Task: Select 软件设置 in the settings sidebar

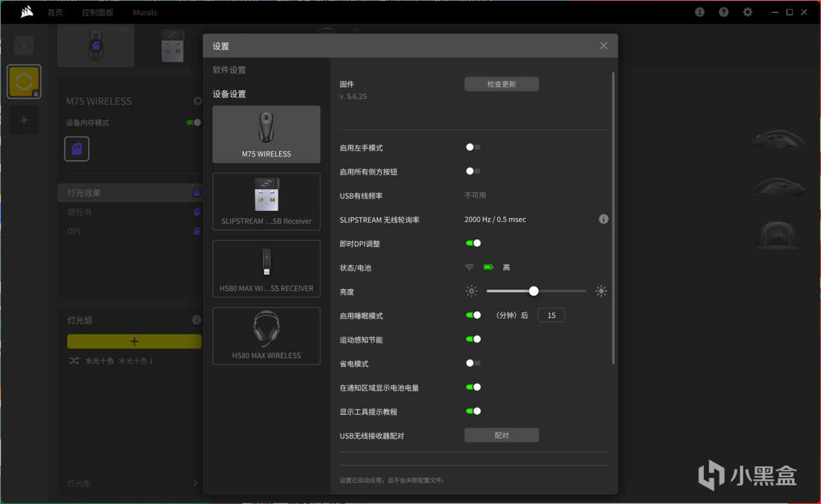Action: [x=229, y=70]
